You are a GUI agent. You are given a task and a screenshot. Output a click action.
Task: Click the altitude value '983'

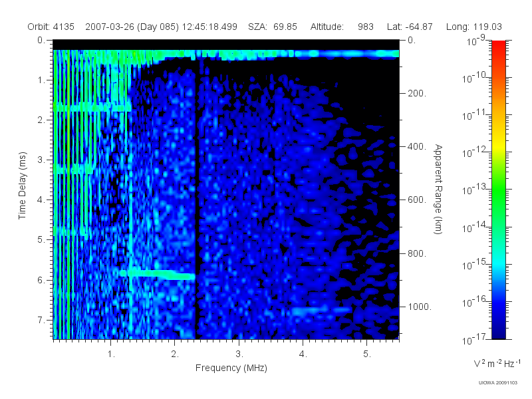365,27
